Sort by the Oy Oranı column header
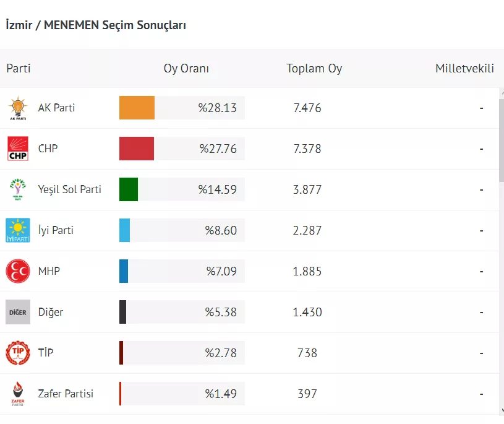Viewport: 504px width, 424px height. point(186,69)
